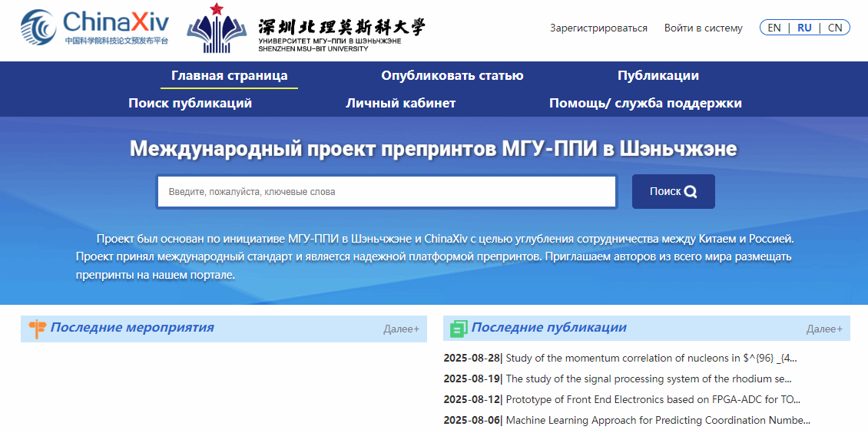Expand publications list with Далее+
Image resolution: width=868 pixels, height=433 pixels.
coord(823,329)
